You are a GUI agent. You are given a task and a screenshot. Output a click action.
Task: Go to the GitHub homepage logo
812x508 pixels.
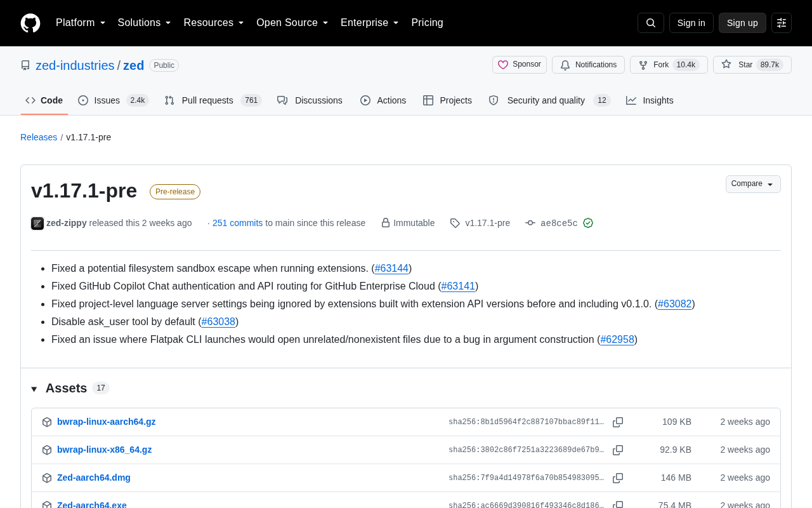(x=30, y=23)
